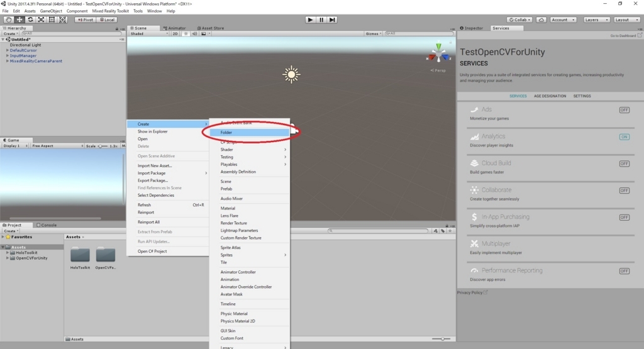Open the Display 1 dropdown in Game view
This screenshot has height=349, width=644.
15,146
